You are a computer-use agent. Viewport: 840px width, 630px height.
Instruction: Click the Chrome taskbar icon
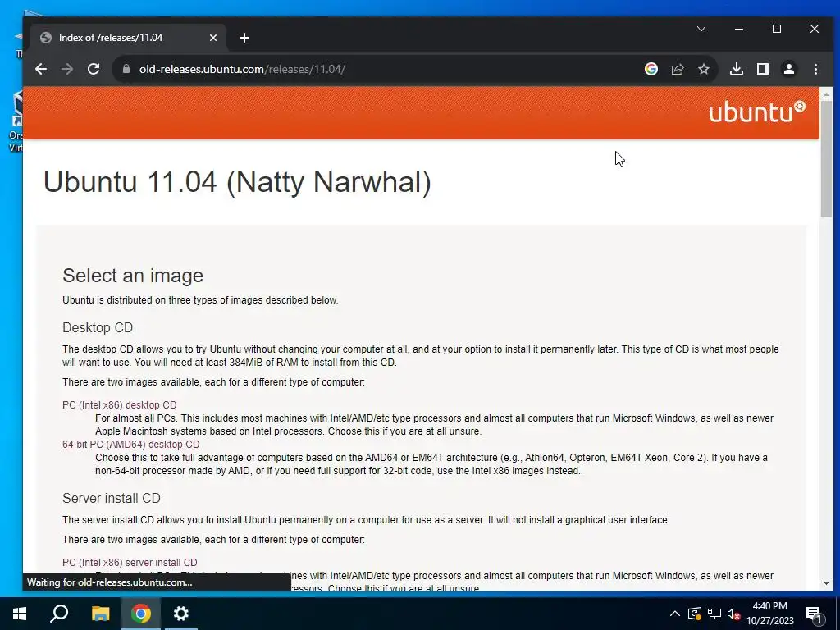click(141, 614)
